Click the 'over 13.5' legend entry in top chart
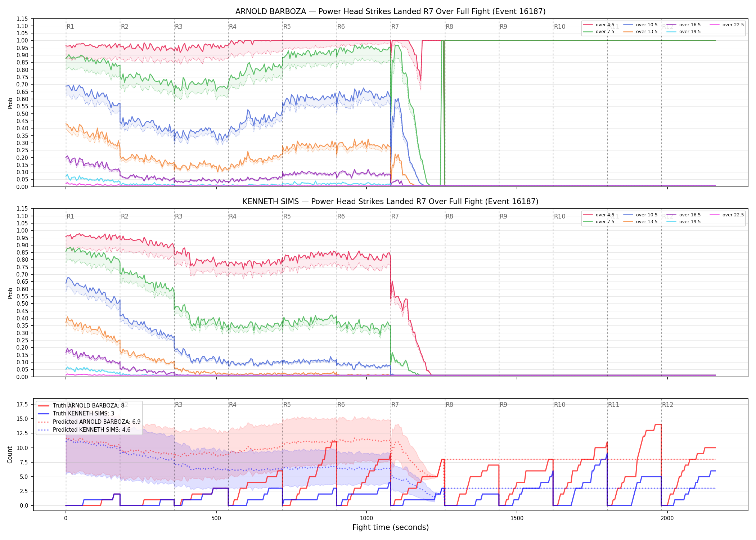 coord(640,32)
